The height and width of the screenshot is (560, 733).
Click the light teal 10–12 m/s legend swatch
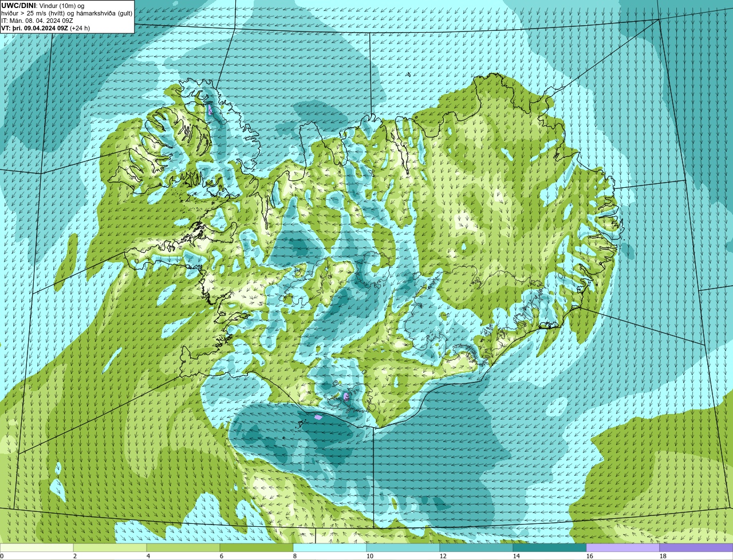coord(403,547)
